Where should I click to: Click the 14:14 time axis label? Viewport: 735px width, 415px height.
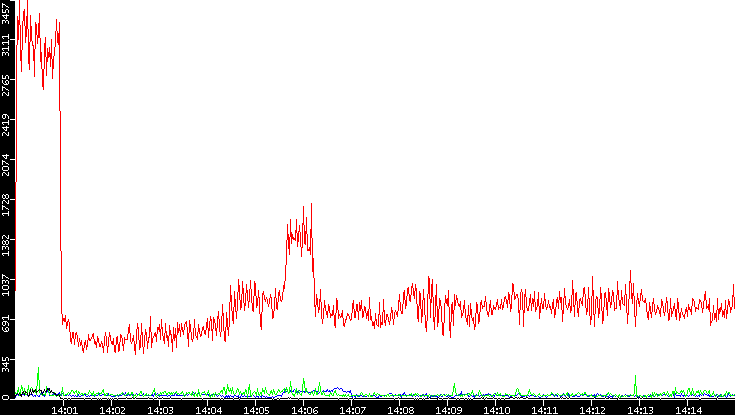coord(687,409)
